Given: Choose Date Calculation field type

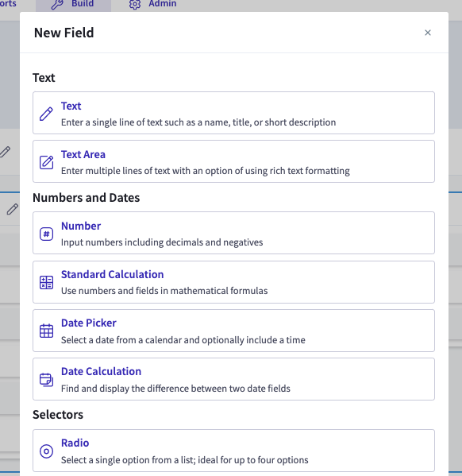Looking at the screenshot, I should tap(233, 379).
